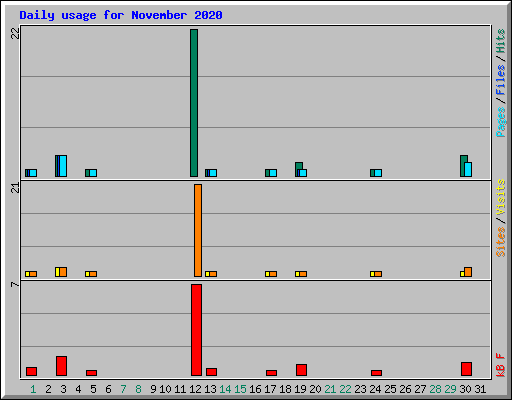Click the cyan Pages bar for day 13

[x=213, y=173]
